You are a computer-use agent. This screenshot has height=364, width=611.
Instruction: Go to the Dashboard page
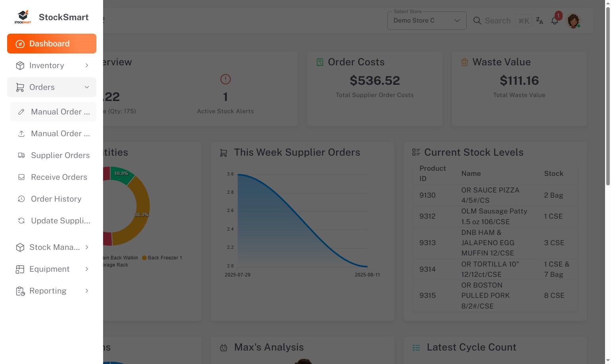[52, 44]
